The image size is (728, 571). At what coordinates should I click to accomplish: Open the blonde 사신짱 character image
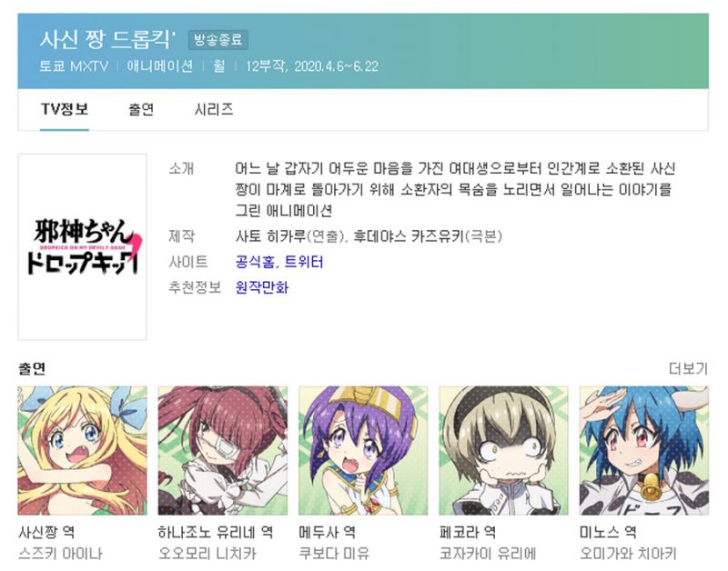pyautogui.click(x=82, y=450)
